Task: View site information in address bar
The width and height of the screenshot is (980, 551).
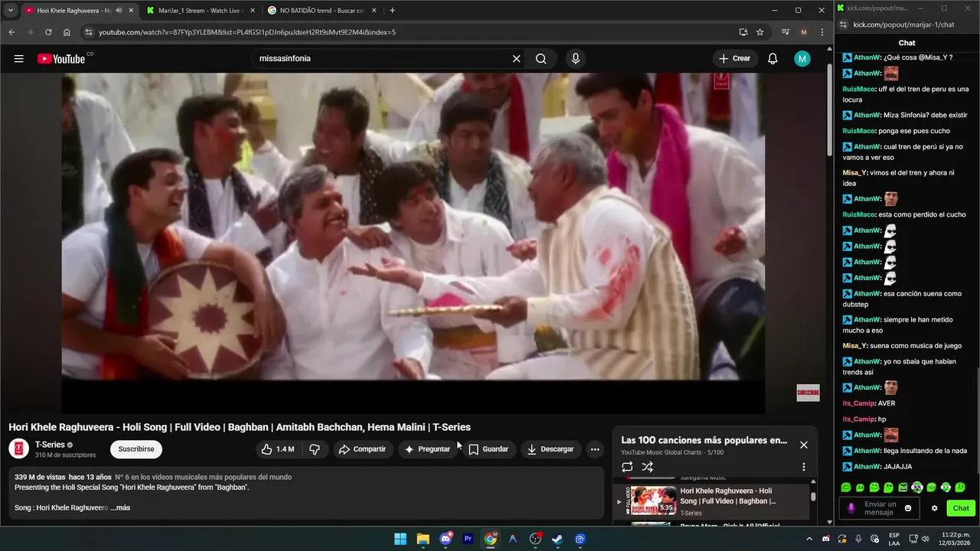Action: [x=89, y=32]
